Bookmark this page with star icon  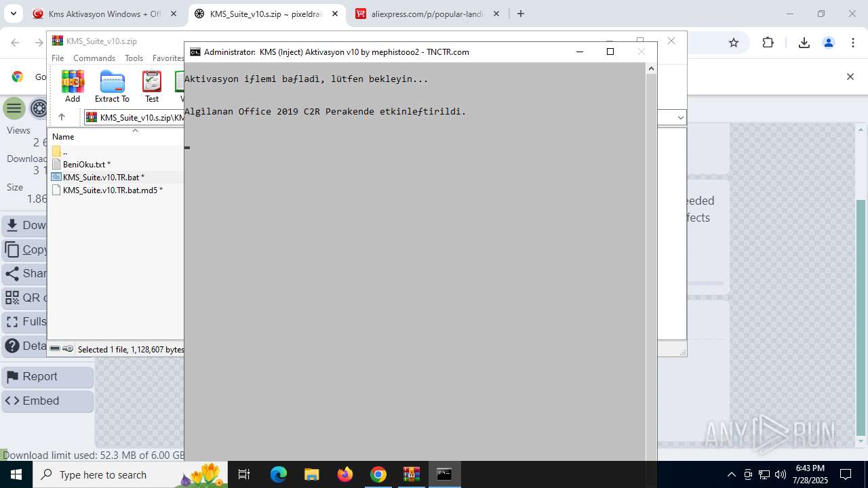click(733, 43)
